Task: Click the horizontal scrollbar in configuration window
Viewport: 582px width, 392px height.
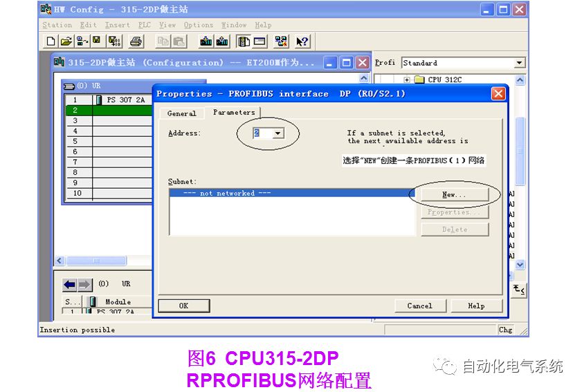Action: click(96, 261)
